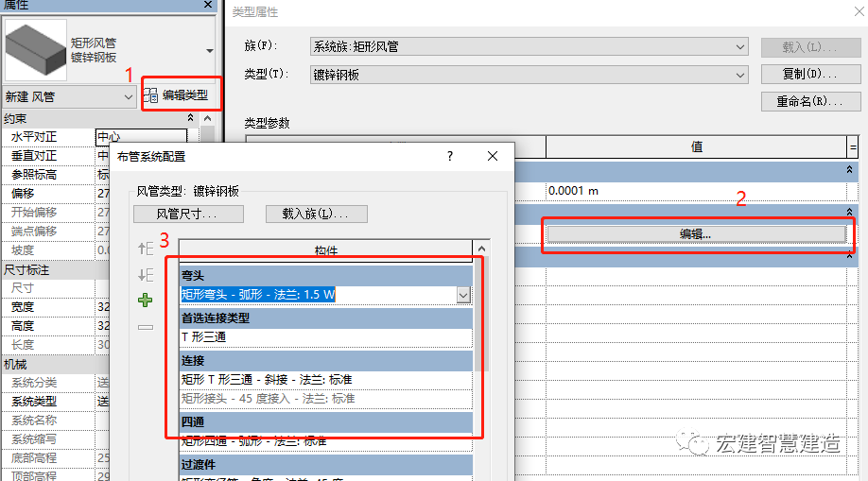Click the 系统类型 property row

tap(56, 402)
